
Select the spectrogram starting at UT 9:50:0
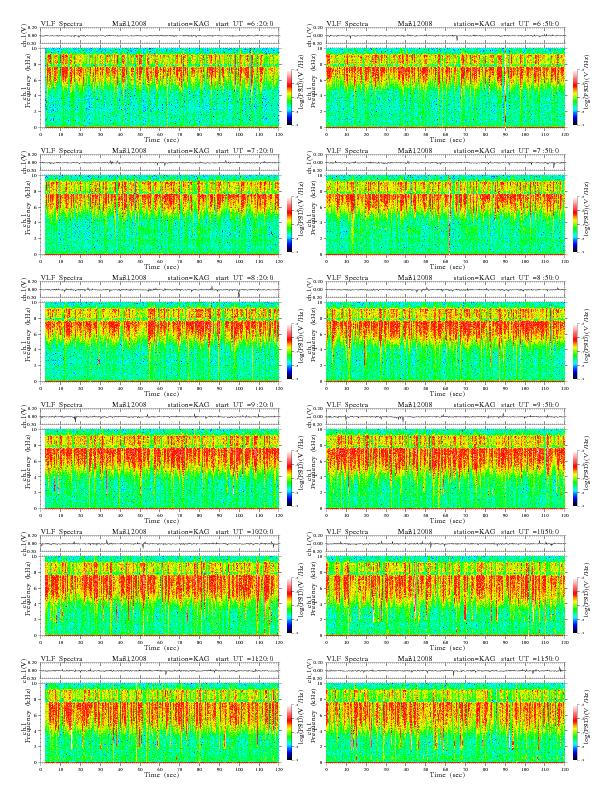[445, 469]
